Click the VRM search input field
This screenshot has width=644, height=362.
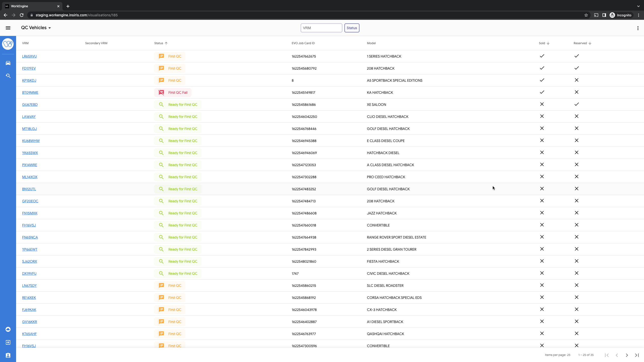tap(321, 28)
